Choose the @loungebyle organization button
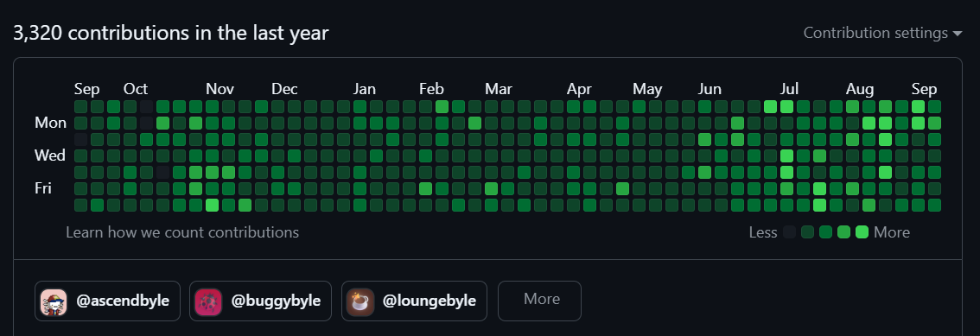The height and width of the screenshot is (336, 980). tap(414, 301)
